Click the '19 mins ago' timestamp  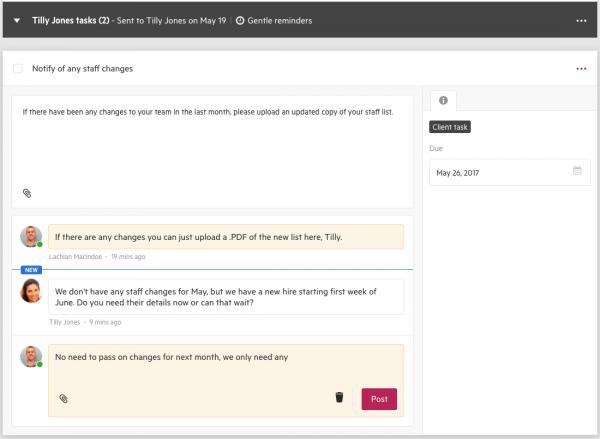[128, 256]
